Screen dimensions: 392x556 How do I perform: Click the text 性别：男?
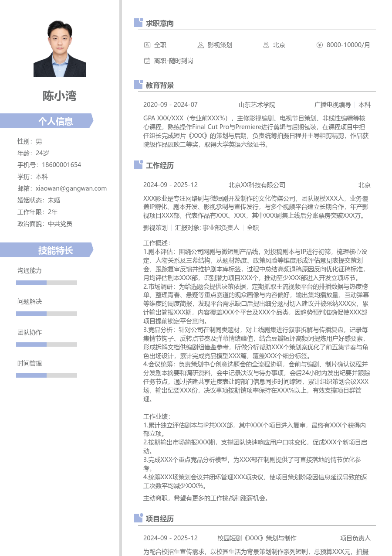click(x=30, y=141)
